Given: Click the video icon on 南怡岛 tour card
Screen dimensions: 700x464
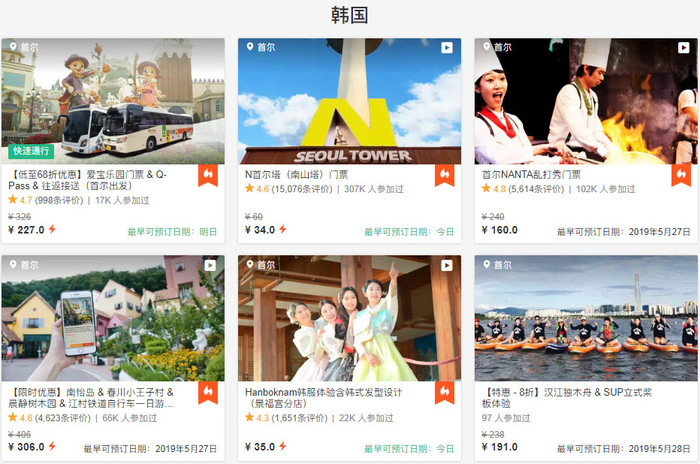Looking at the screenshot, I should coord(210,265).
